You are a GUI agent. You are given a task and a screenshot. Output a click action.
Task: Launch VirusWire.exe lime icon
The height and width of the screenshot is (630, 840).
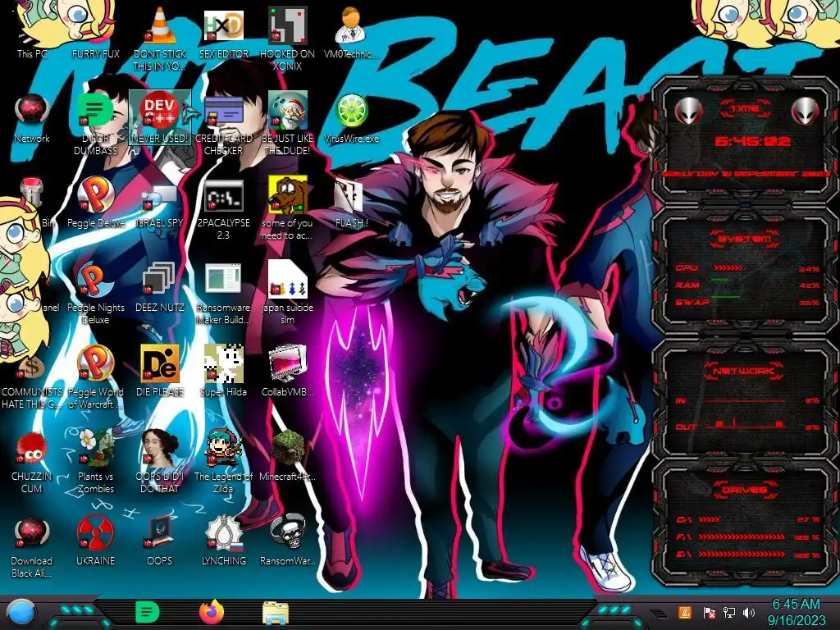pyautogui.click(x=351, y=118)
